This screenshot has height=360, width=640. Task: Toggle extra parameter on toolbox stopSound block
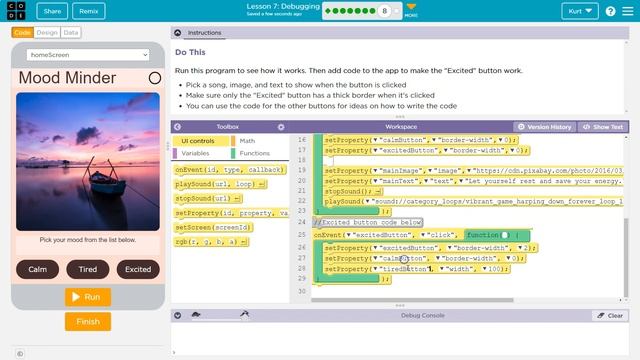tap(238, 199)
